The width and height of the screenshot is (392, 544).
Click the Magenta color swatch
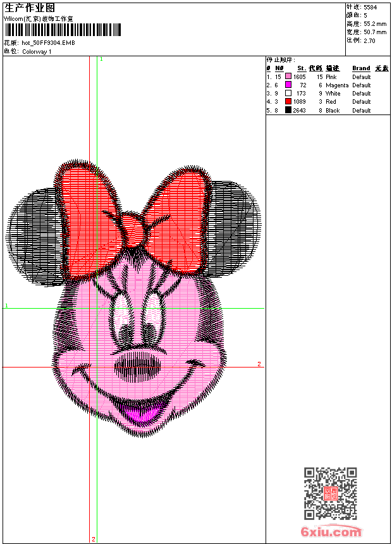tap(288, 85)
